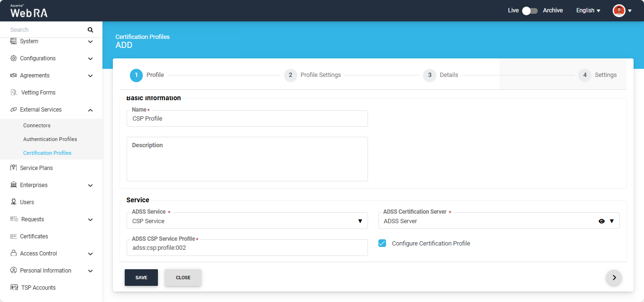Click the Vetting Forms icon

tap(13, 93)
